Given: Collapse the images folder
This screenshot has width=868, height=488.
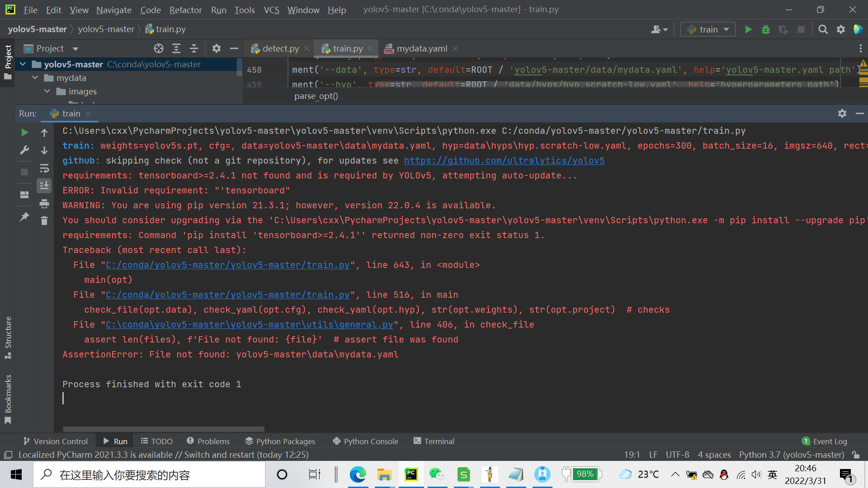Looking at the screenshot, I should [47, 91].
